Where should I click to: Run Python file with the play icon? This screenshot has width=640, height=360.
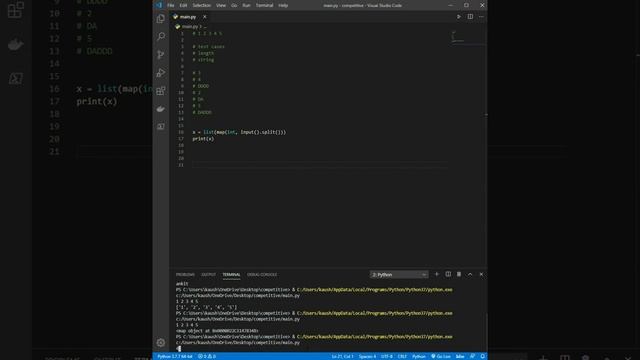pyautogui.click(x=459, y=17)
